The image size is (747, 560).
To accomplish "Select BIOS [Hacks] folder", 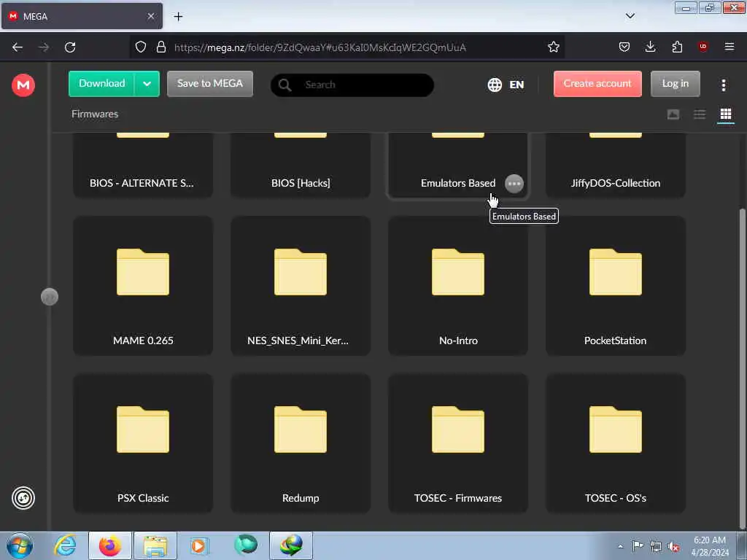I will [x=301, y=165].
